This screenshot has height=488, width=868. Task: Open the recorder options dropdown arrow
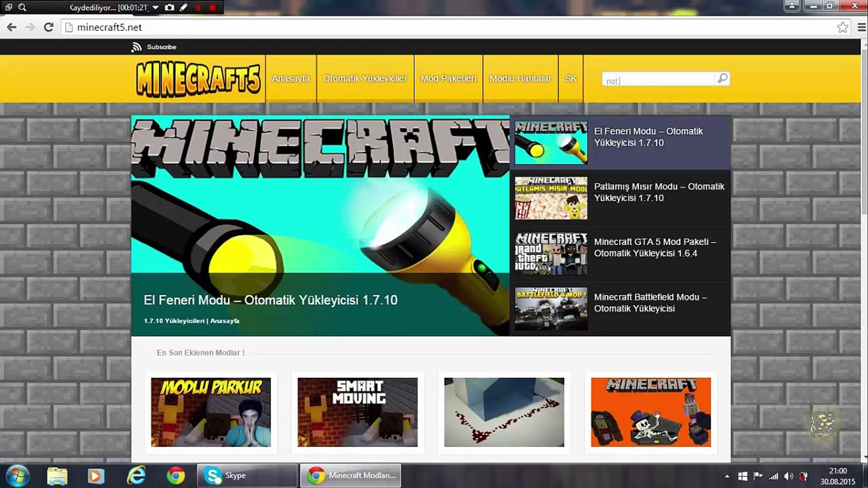[156, 7]
